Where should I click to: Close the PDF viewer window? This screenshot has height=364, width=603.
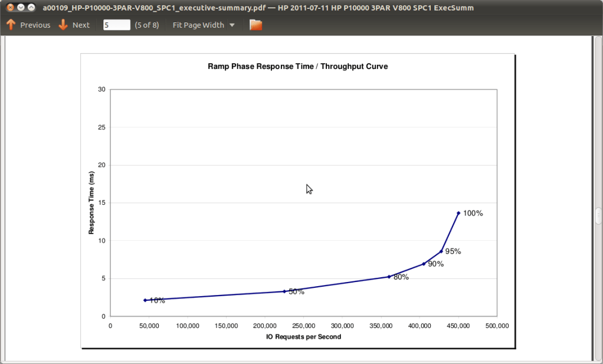(x=10, y=8)
